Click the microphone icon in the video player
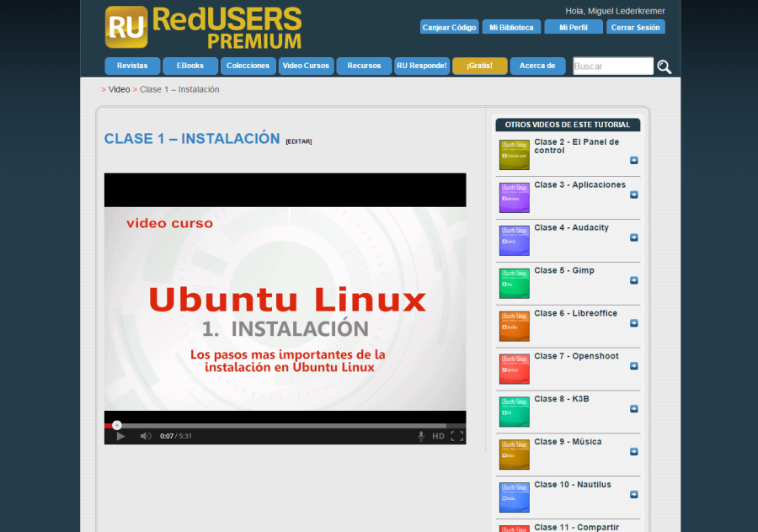The width and height of the screenshot is (758, 532). coord(421,435)
